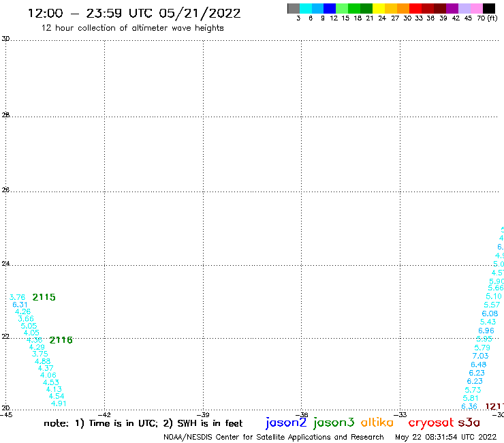504x443 pixels.
Task: Click the latitude 28 axis label
Action: tap(5, 115)
